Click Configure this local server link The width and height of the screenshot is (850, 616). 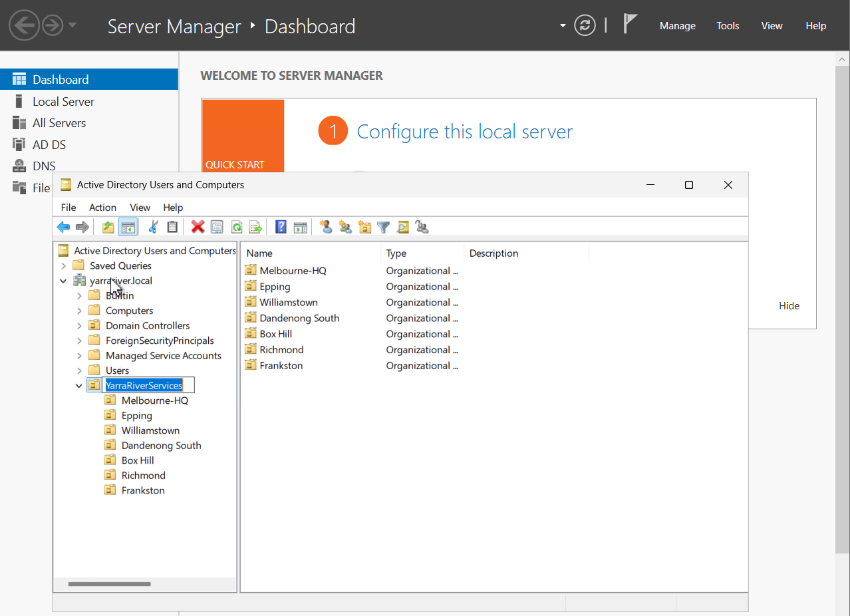tap(465, 132)
